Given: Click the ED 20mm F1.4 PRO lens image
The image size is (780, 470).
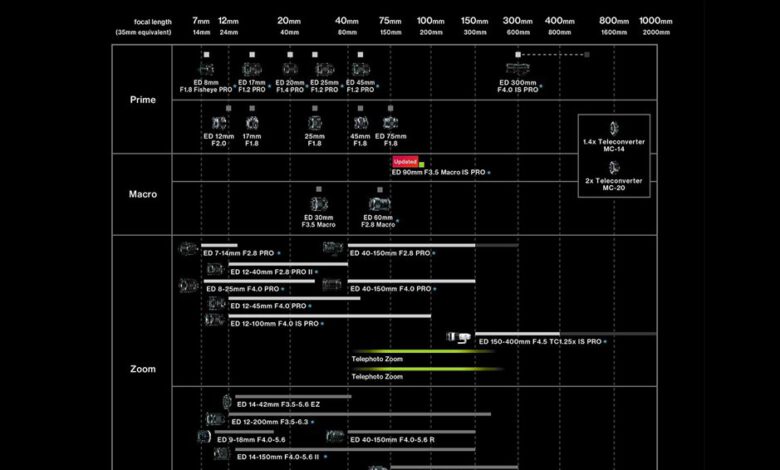Looking at the screenshot, I should (x=290, y=69).
